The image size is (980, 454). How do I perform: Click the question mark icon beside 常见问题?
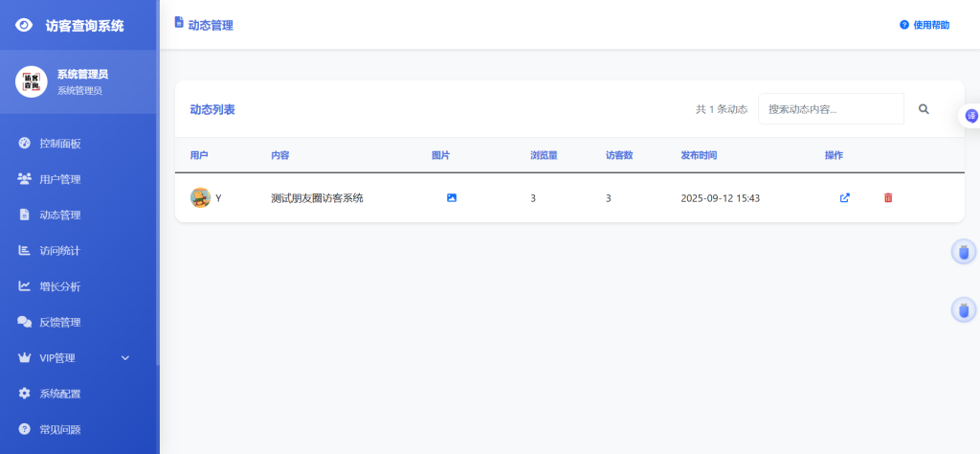click(x=24, y=429)
